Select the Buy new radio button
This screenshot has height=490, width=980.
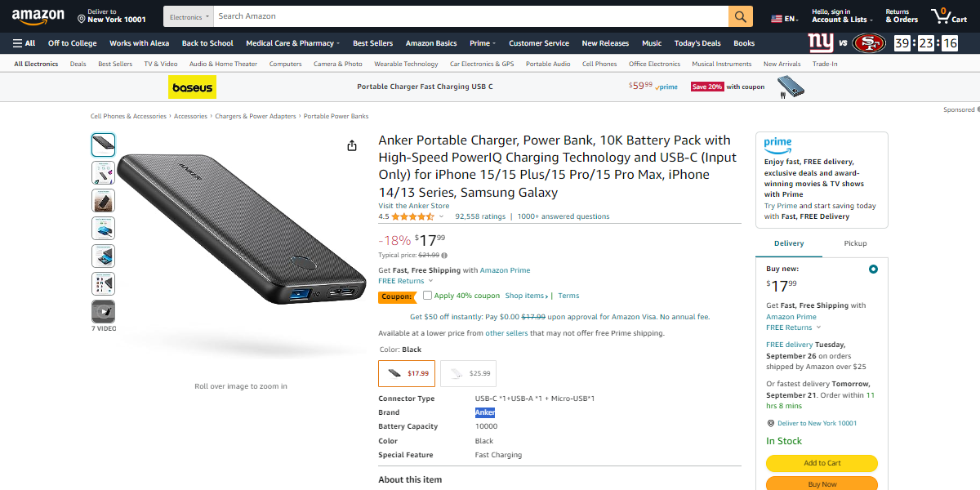coord(873,269)
